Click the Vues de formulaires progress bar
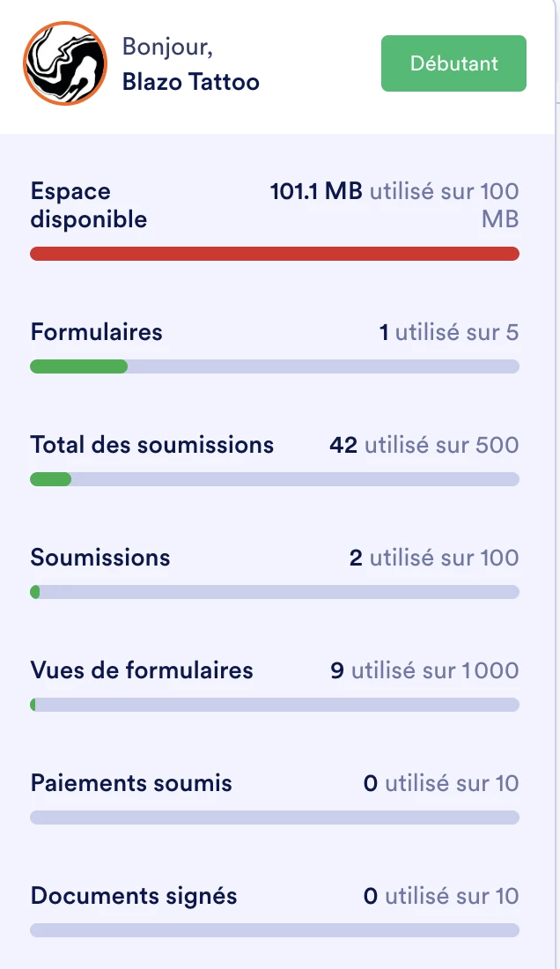Viewport: 560px width, 969px height. [275, 704]
